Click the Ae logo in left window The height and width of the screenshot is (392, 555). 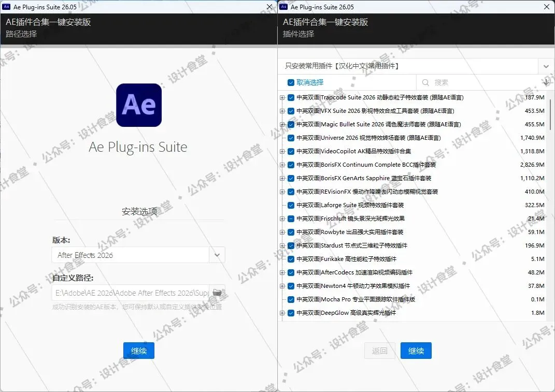tap(139, 105)
